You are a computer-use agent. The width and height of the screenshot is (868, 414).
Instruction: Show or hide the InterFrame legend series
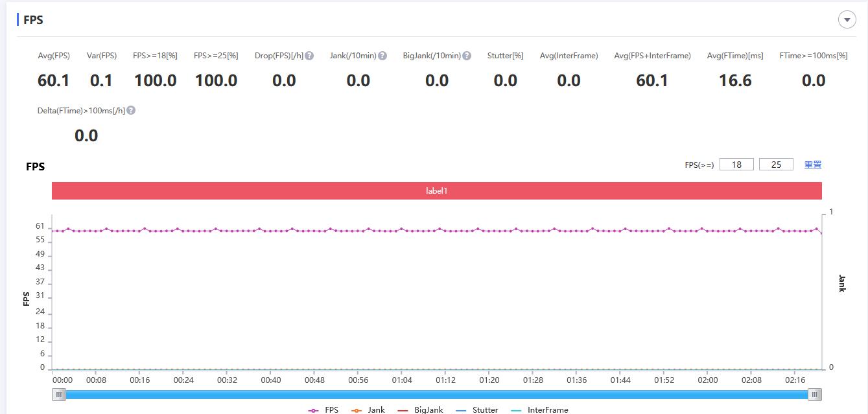click(539, 409)
